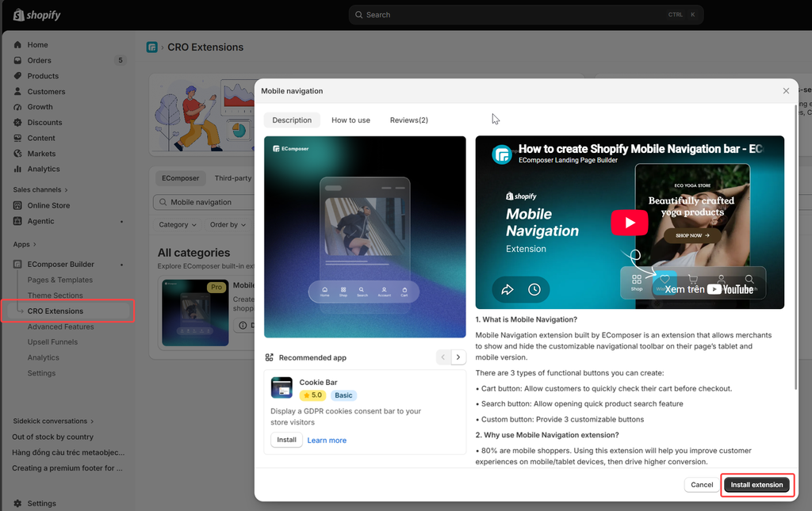Click the top Search field
This screenshot has width=812, height=511.
(x=526, y=15)
